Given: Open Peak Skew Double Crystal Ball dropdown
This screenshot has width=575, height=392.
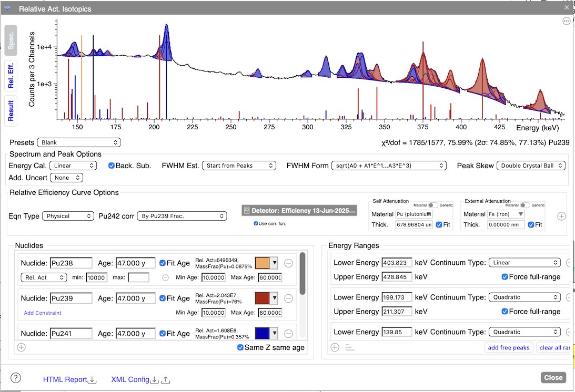Looking at the screenshot, I should pos(531,166).
